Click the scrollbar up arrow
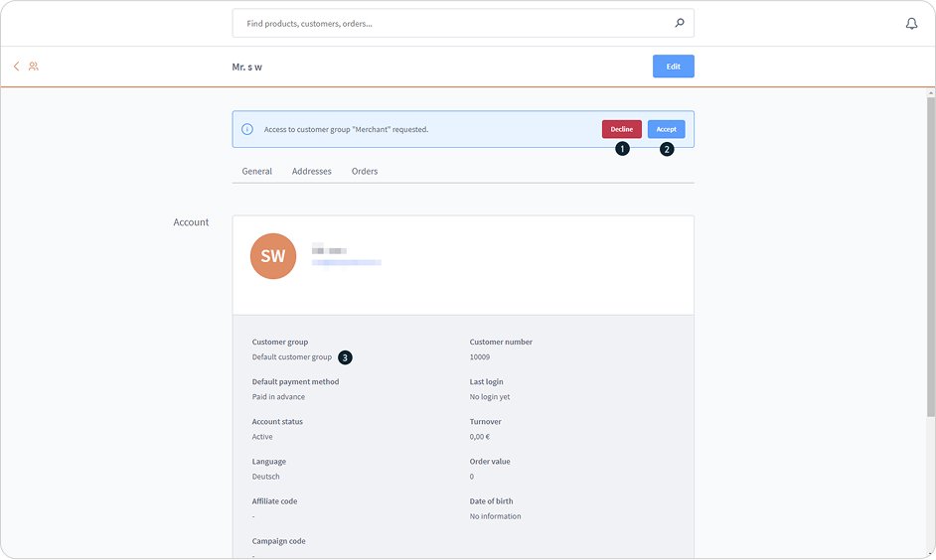Image resolution: width=936 pixels, height=560 pixels. point(930,91)
